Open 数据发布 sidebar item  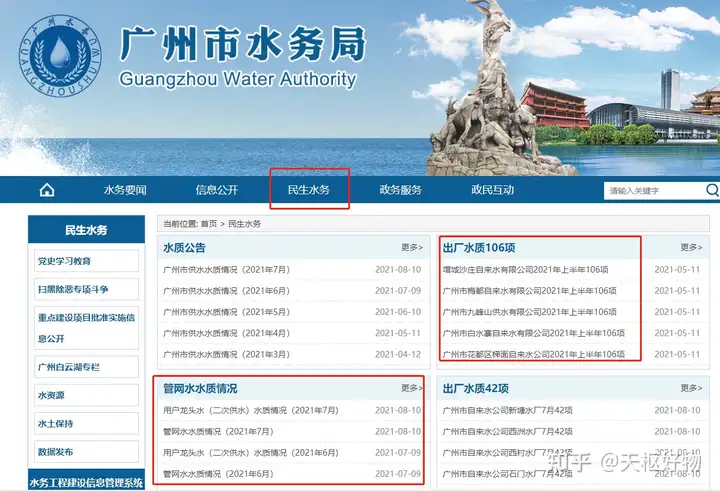[86, 452]
